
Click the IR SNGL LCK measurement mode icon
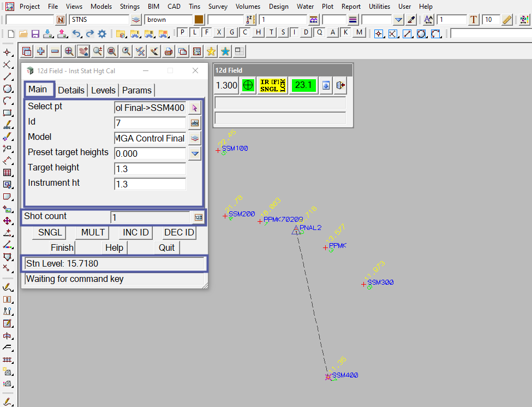272,85
